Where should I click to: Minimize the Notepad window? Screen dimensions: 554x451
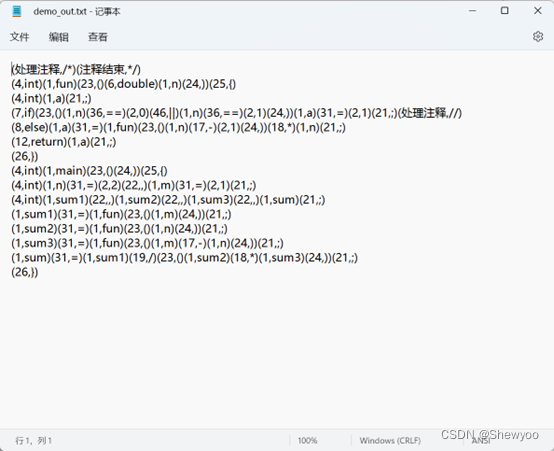(472, 11)
